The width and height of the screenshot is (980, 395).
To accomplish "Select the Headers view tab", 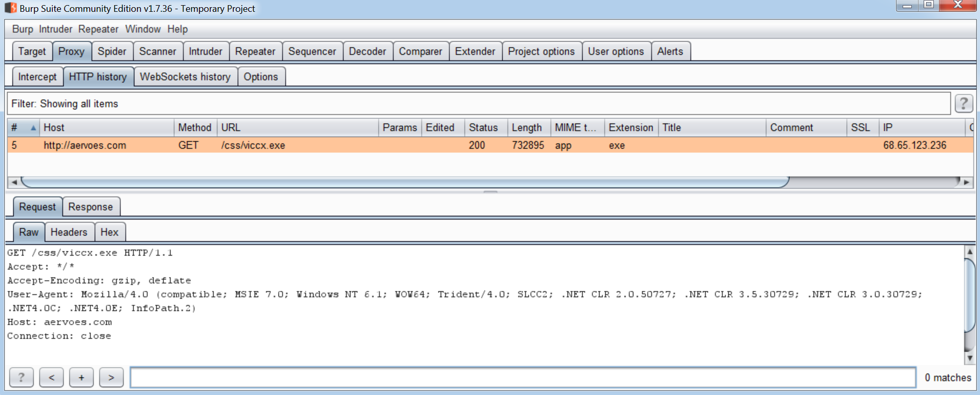I will 69,232.
